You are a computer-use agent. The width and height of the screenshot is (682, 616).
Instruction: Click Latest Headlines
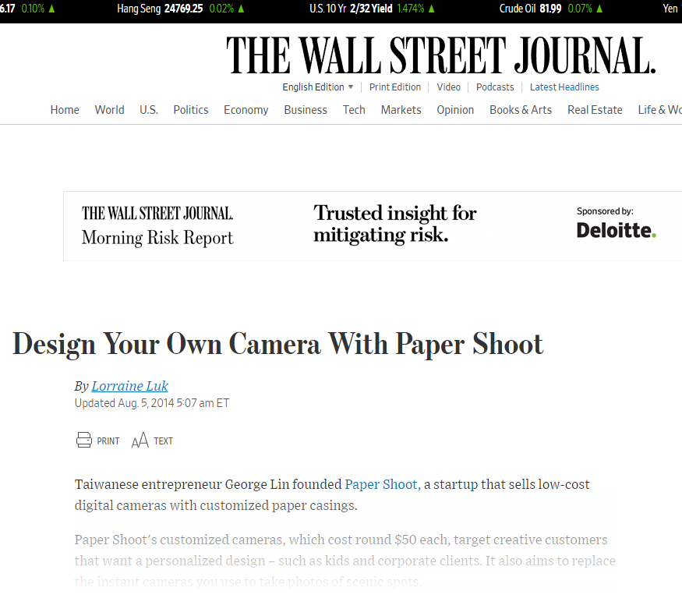click(x=564, y=87)
